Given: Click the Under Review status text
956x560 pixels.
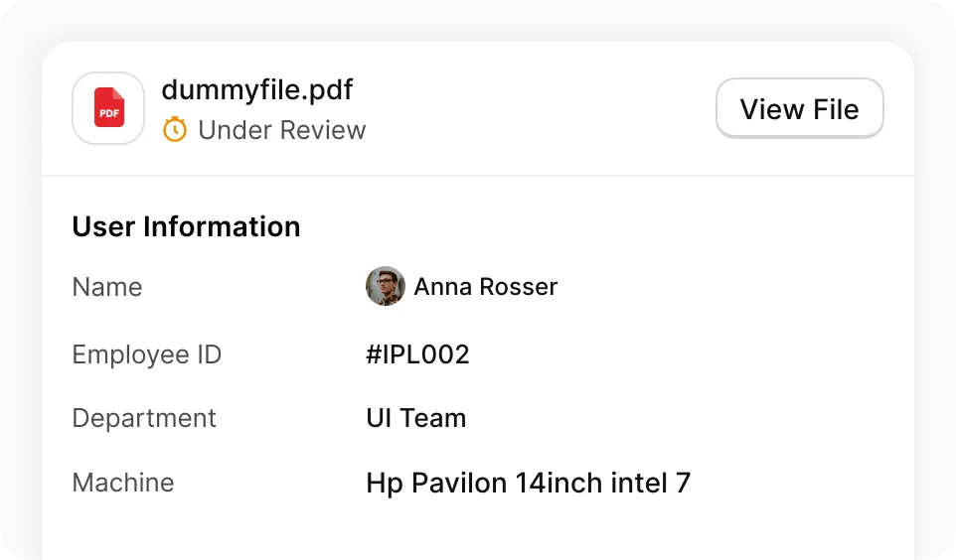Looking at the screenshot, I should click(x=281, y=130).
